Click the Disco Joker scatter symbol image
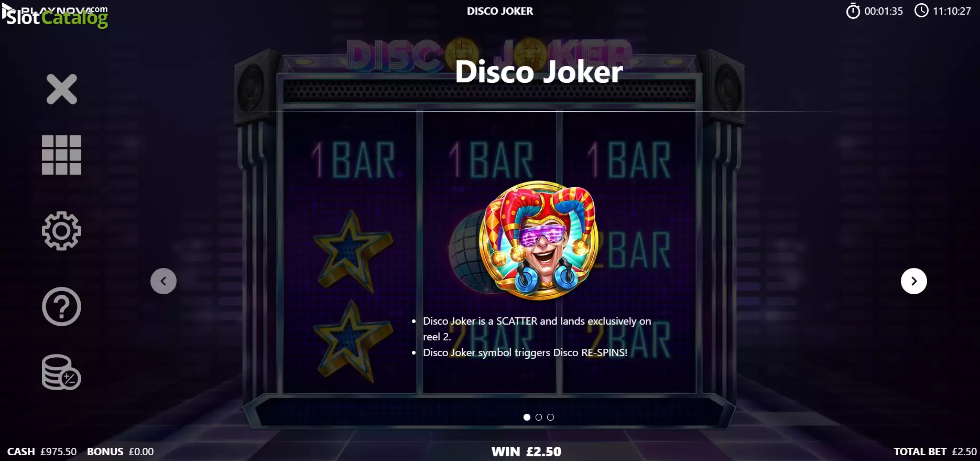The image size is (980, 461). pos(538,241)
